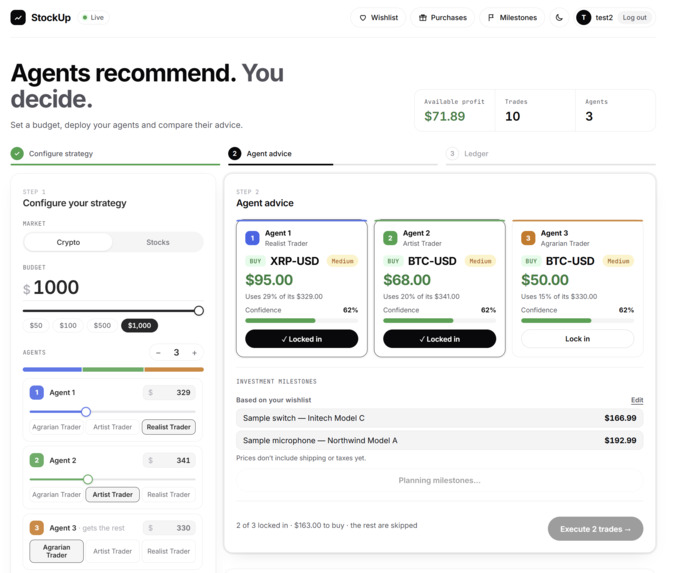
Task: Set budget preset to $100
Action: (68, 325)
